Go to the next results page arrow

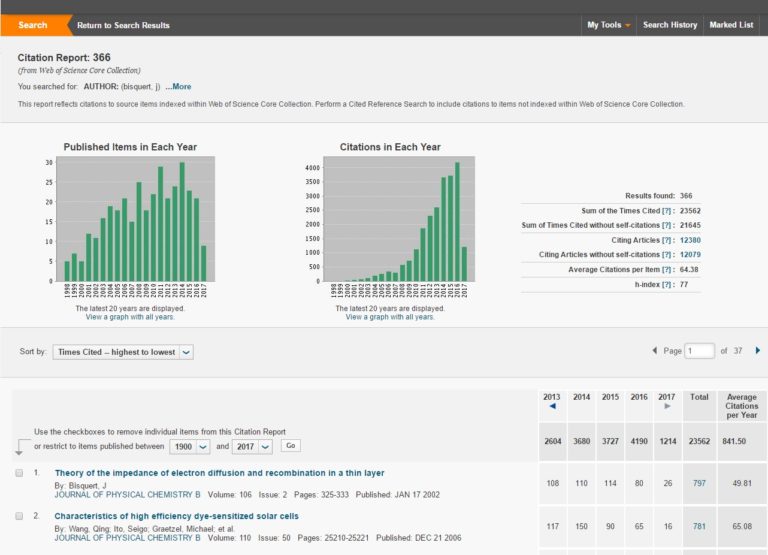pyautogui.click(x=757, y=351)
